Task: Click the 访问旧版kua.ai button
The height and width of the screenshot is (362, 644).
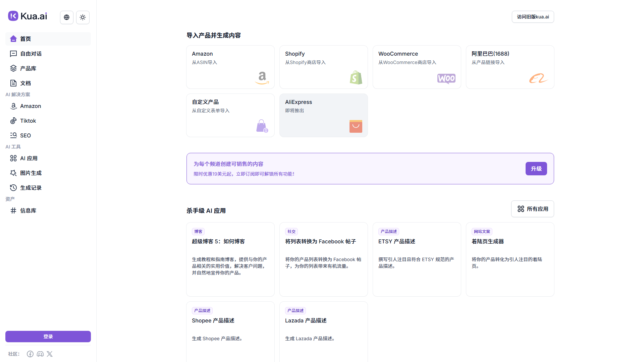Action: pos(533,17)
